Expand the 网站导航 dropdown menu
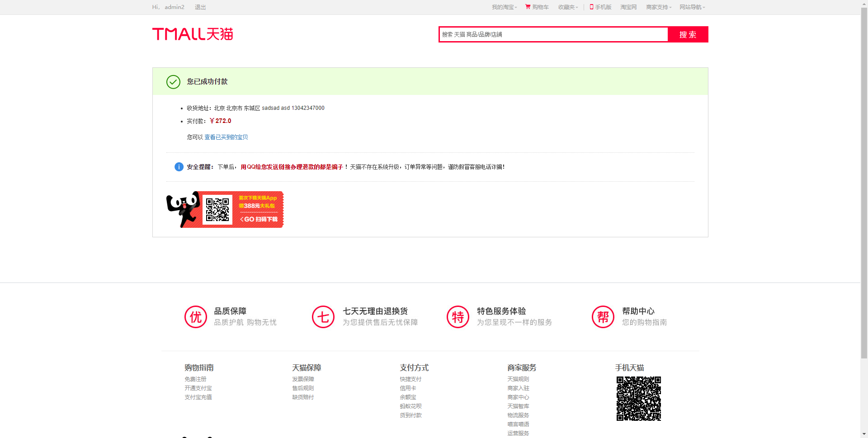 [692, 7]
